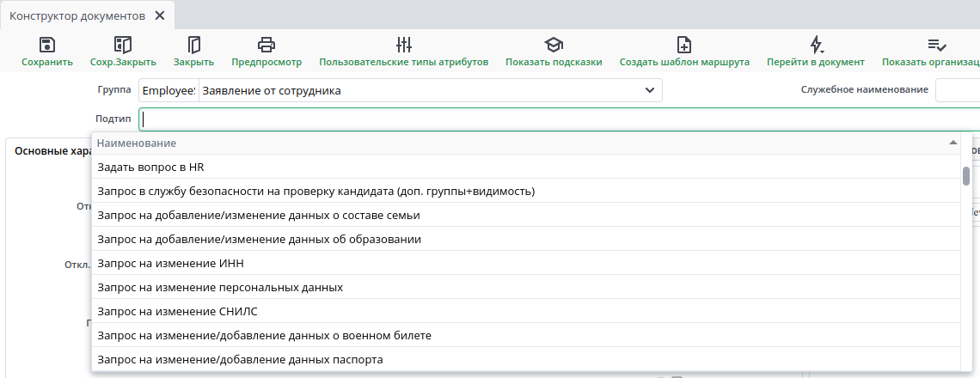Expand the Группа dropdown chevron
Viewport: 980px width, 378px height.
coord(649,90)
